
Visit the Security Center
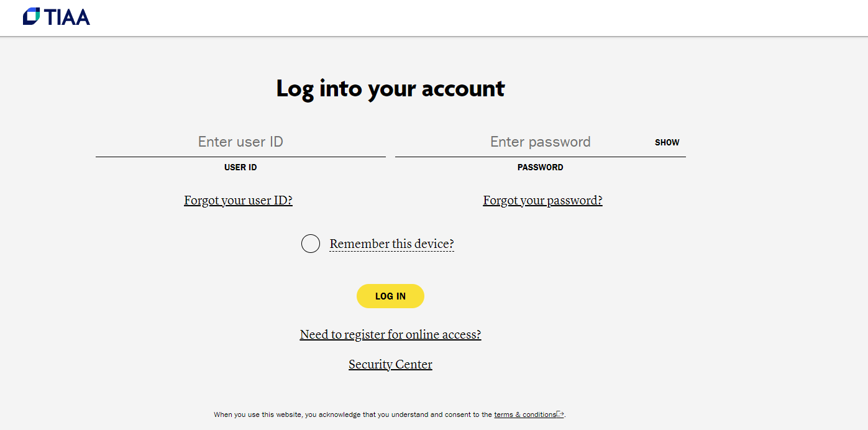(390, 364)
